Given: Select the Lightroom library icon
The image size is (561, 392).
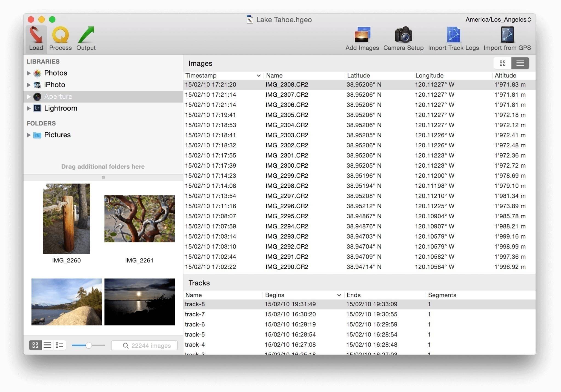Looking at the screenshot, I should pos(37,108).
